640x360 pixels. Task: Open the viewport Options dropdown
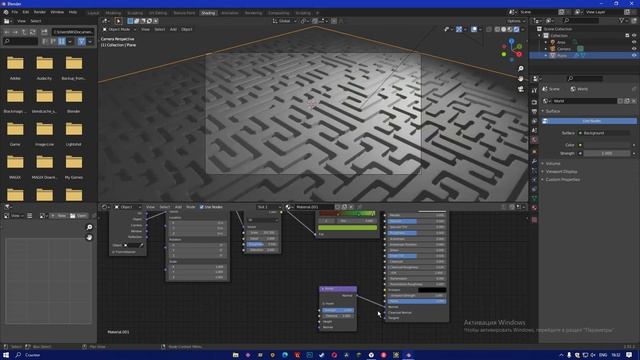516,21
